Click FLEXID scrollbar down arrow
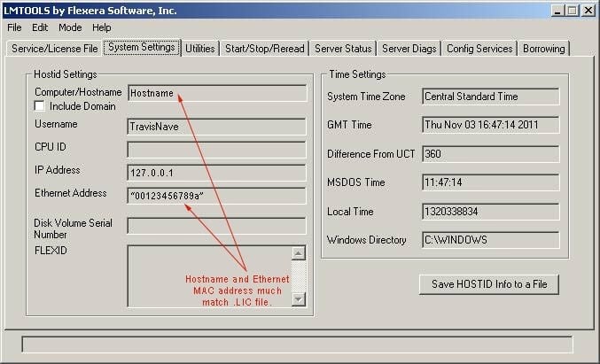 299,299
